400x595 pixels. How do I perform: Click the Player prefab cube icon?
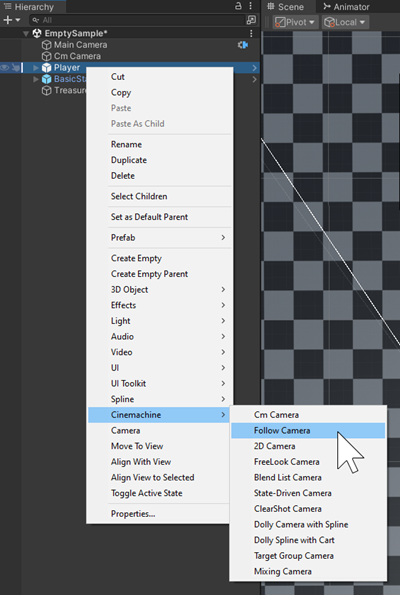[x=46, y=68]
